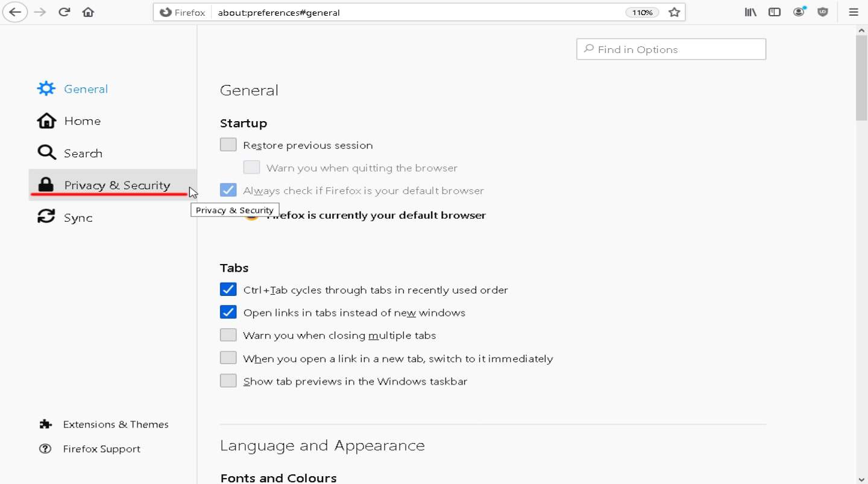Open the Search preferences category
The image size is (868, 484).
83,153
